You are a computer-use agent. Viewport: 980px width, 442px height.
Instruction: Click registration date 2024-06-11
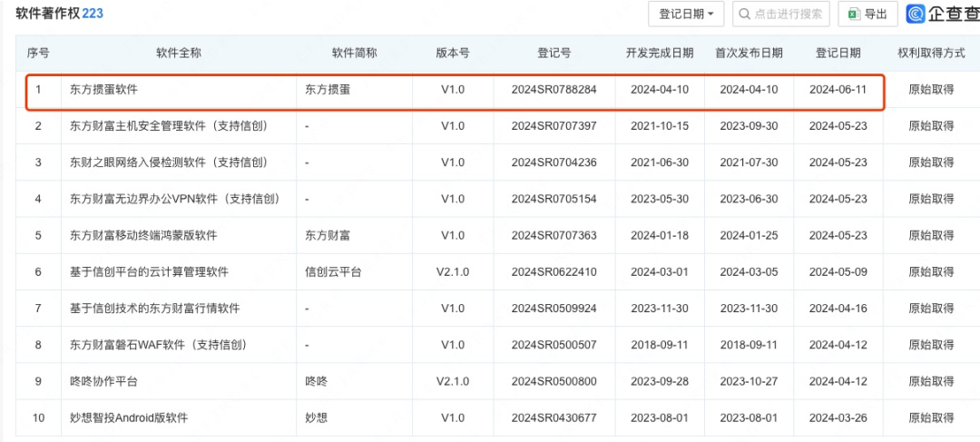pos(838,90)
